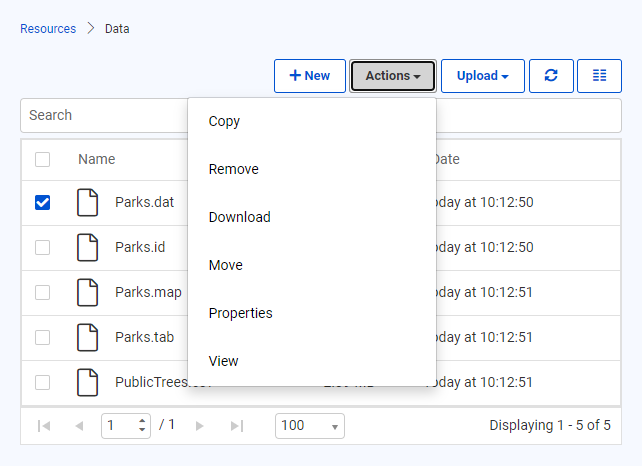Click the Parks.tab file icon
This screenshot has height=466, width=642.
point(89,337)
